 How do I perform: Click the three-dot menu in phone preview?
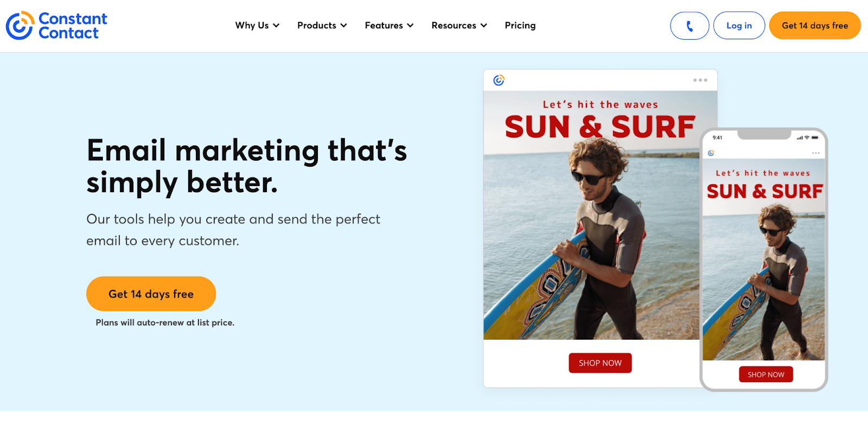815,153
